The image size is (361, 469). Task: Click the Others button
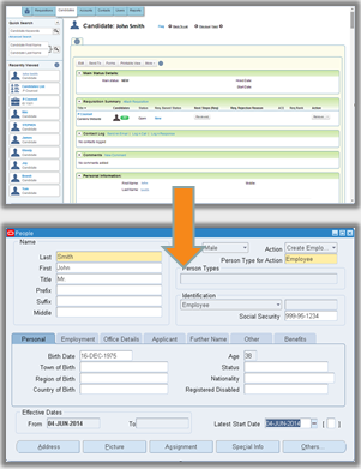pos(314,447)
